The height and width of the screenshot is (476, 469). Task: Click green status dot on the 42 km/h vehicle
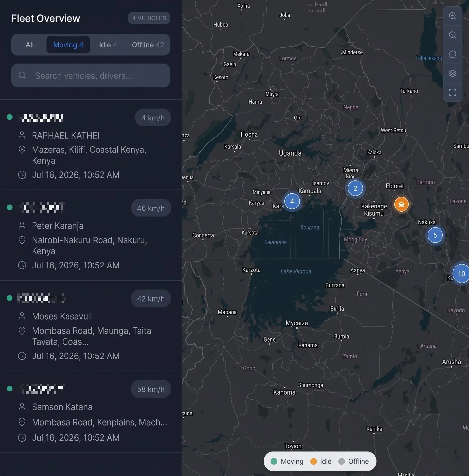coord(10,298)
